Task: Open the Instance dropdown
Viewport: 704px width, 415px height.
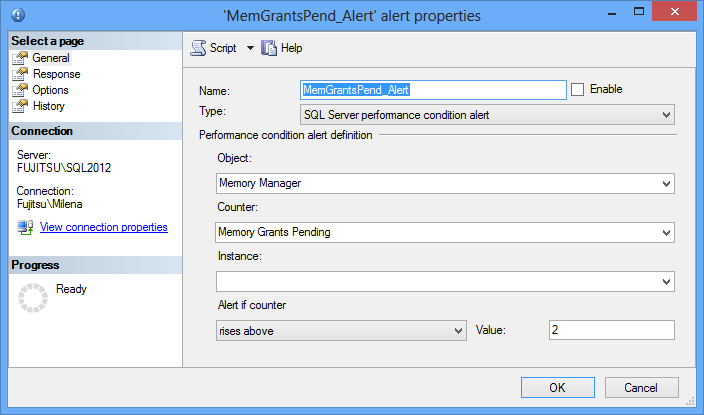Action: pyautogui.click(x=667, y=282)
